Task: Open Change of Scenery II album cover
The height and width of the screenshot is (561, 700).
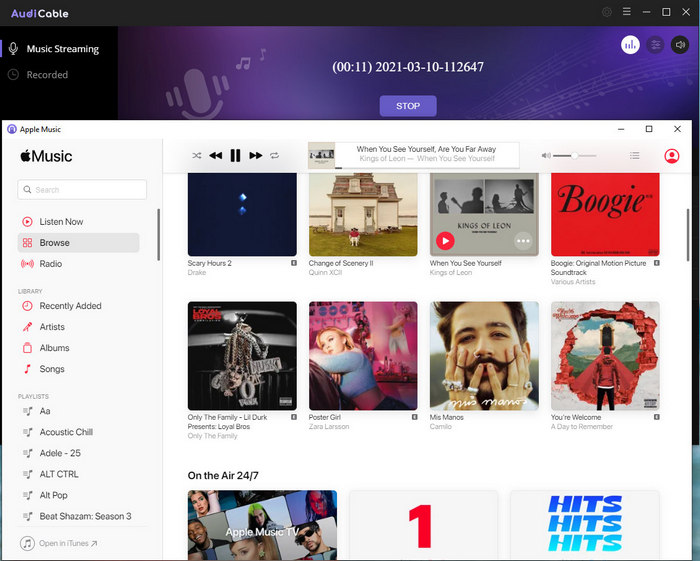Action: pos(363,214)
